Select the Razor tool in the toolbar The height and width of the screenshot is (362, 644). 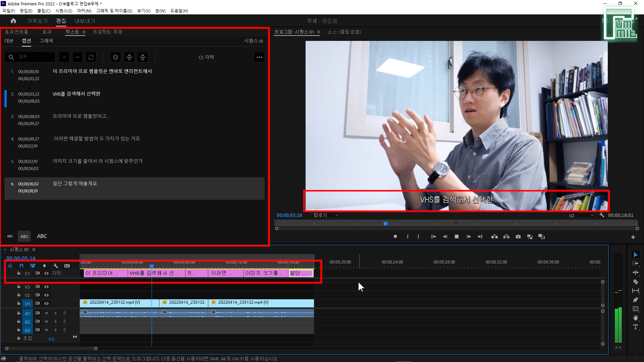click(635, 282)
